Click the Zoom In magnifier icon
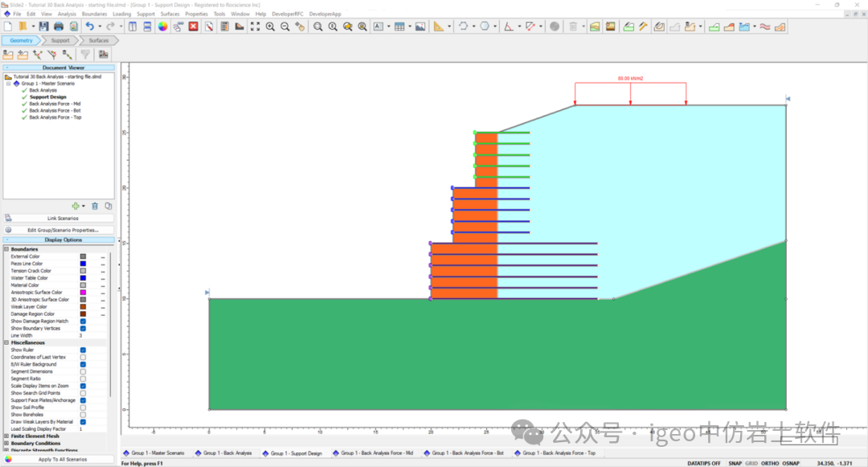Screen dimensions: 868x467 click(270, 27)
